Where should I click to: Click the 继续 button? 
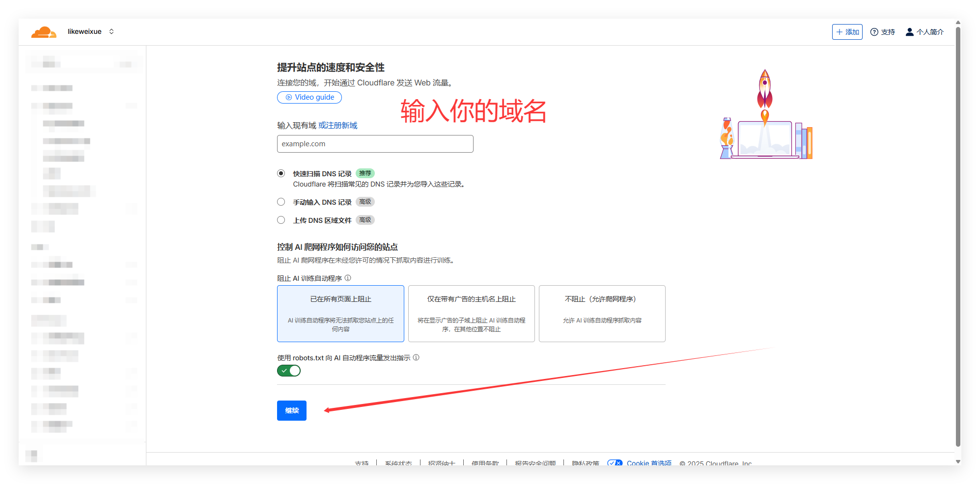[291, 410]
